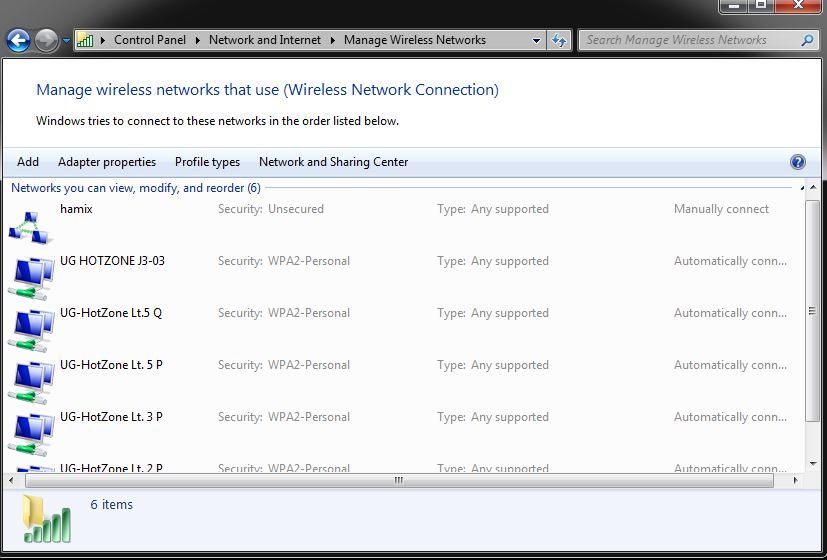Click WPA2-Personal security for UG HOTZONE J3-03
This screenshot has width=827, height=560.
[x=309, y=260]
